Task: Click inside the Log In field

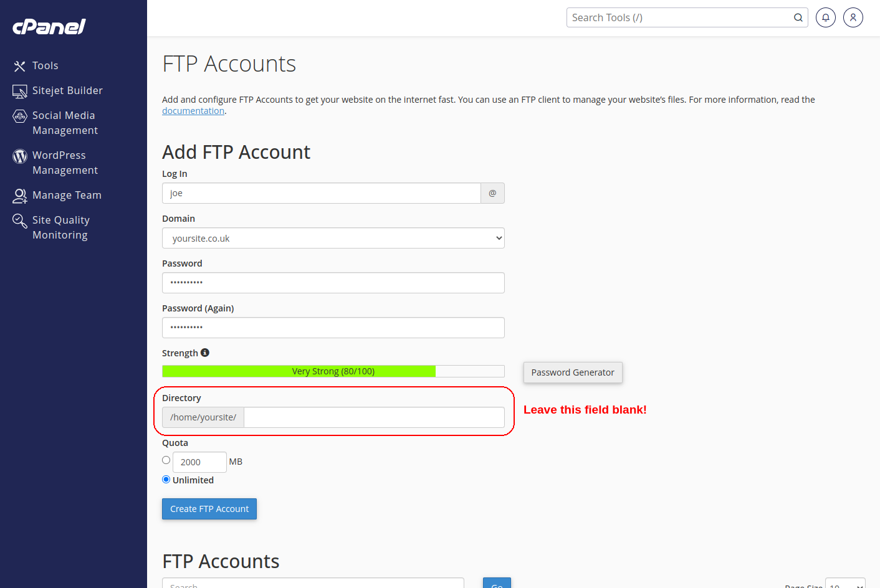Action: (x=321, y=193)
